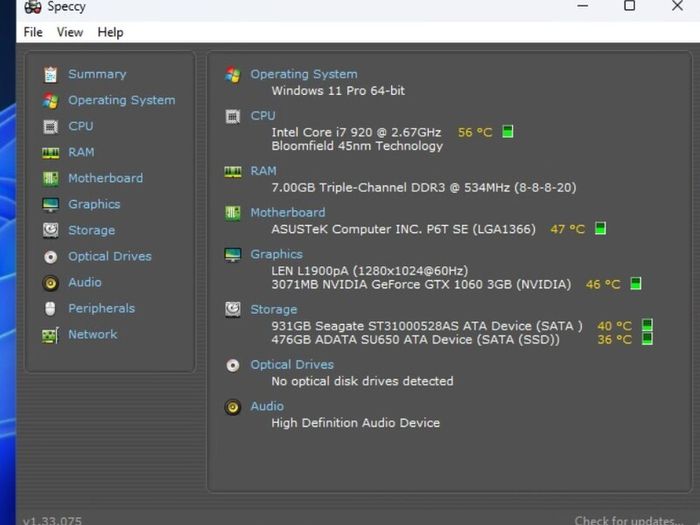Click the RAM icon in the summary pane
Viewport: 700px width, 525px height.
[x=233, y=172]
